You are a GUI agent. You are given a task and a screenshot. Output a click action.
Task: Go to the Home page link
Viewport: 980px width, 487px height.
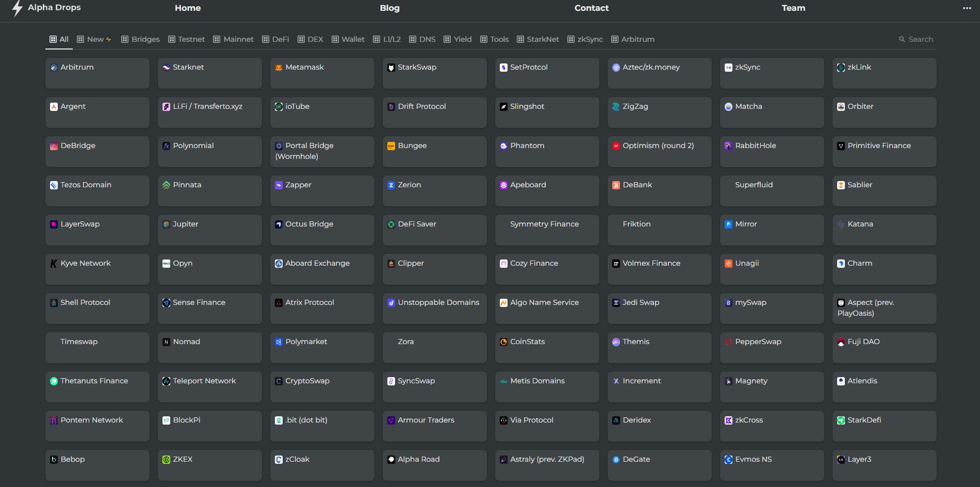188,8
